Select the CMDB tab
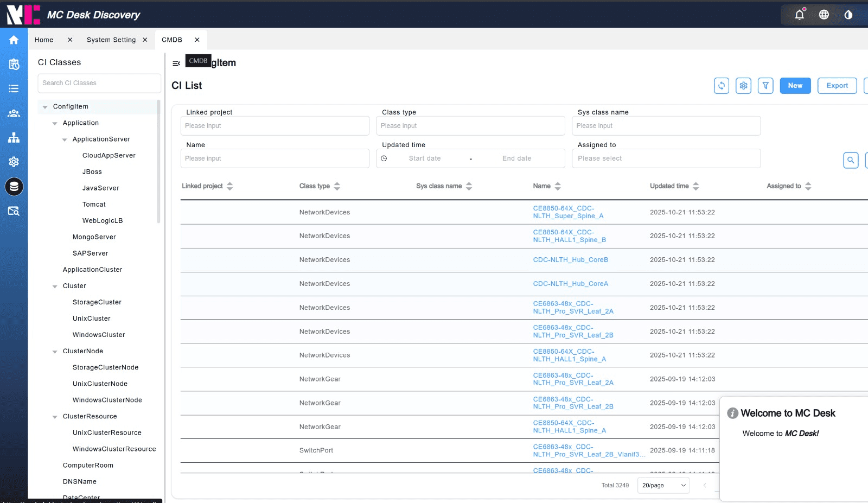 [x=172, y=40]
